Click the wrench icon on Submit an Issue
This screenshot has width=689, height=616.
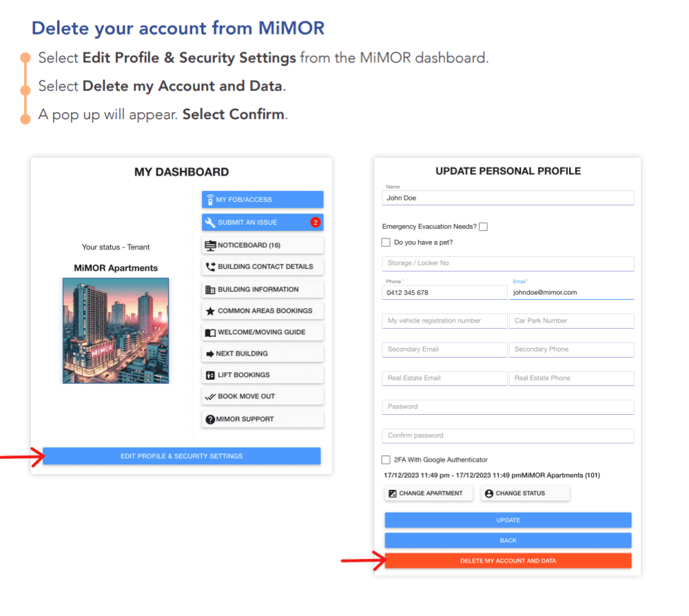(x=210, y=223)
